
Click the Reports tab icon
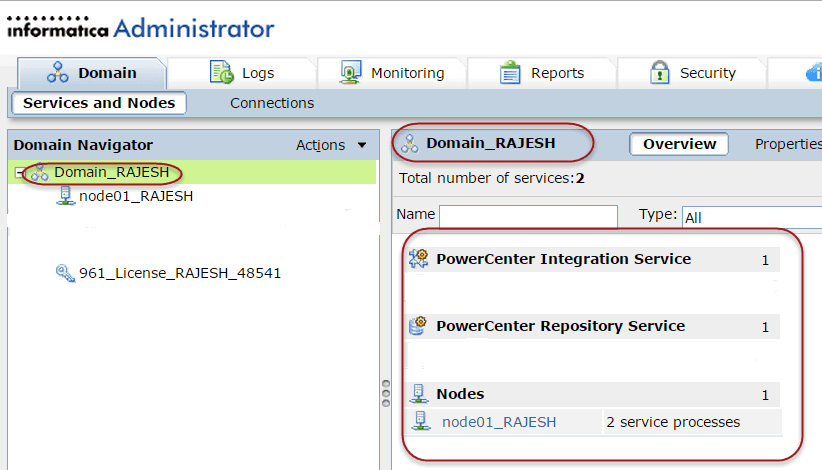click(510, 72)
